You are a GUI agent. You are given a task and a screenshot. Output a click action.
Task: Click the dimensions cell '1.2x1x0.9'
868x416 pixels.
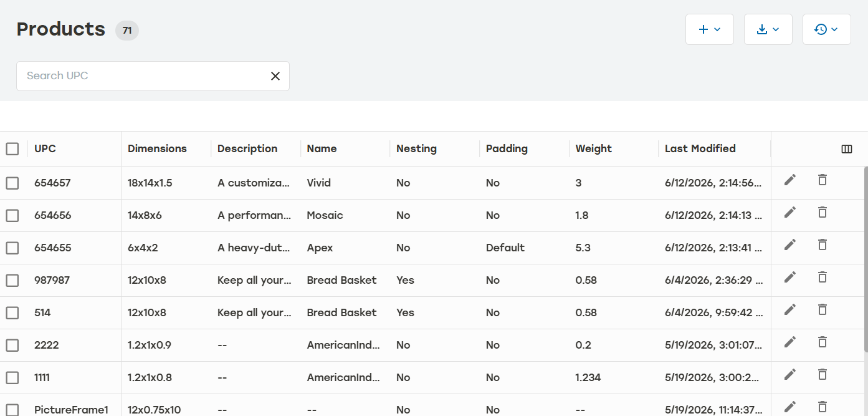(x=150, y=346)
